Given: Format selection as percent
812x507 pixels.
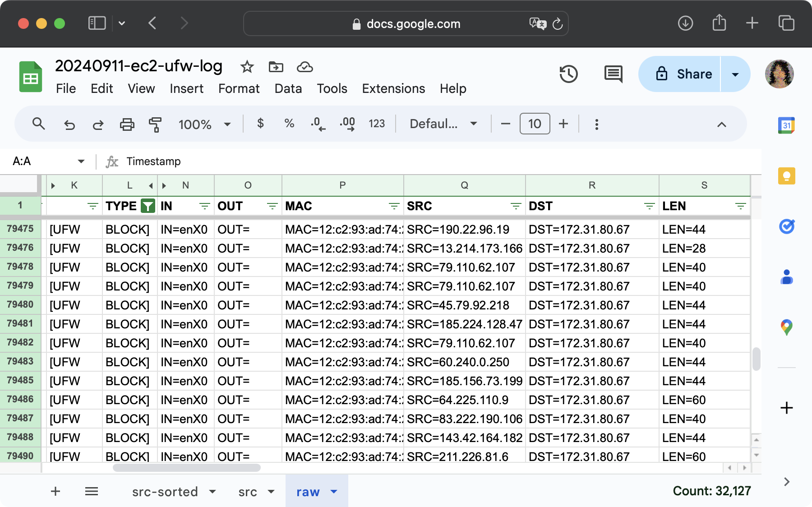Looking at the screenshot, I should (289, 124).
